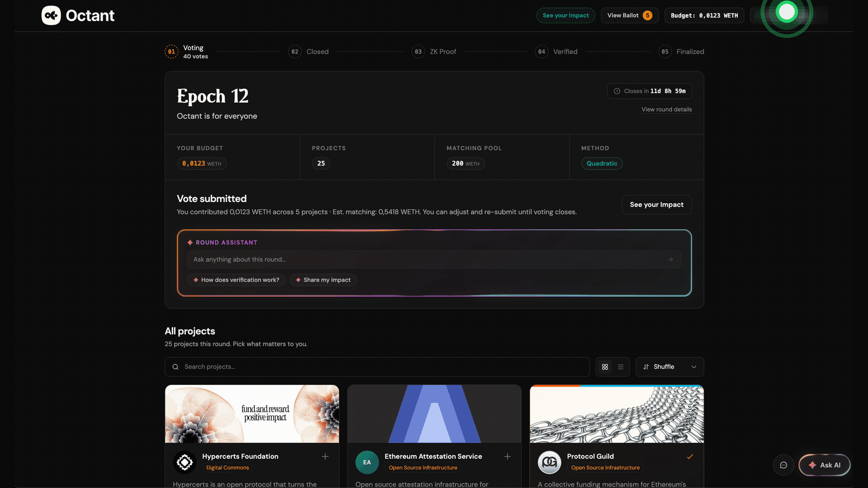Add Ethereum Attestation Service with plus icon
This screenshot has height=488, width=868.
507,457
